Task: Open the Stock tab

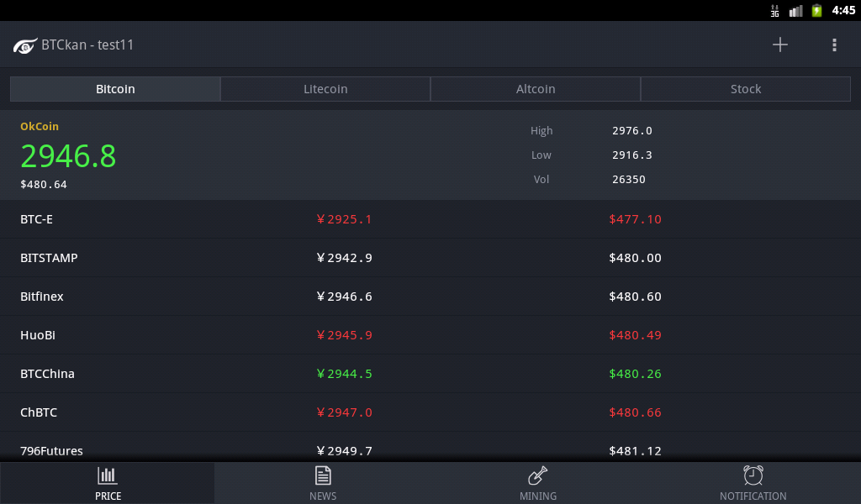Action: [746, 89]
